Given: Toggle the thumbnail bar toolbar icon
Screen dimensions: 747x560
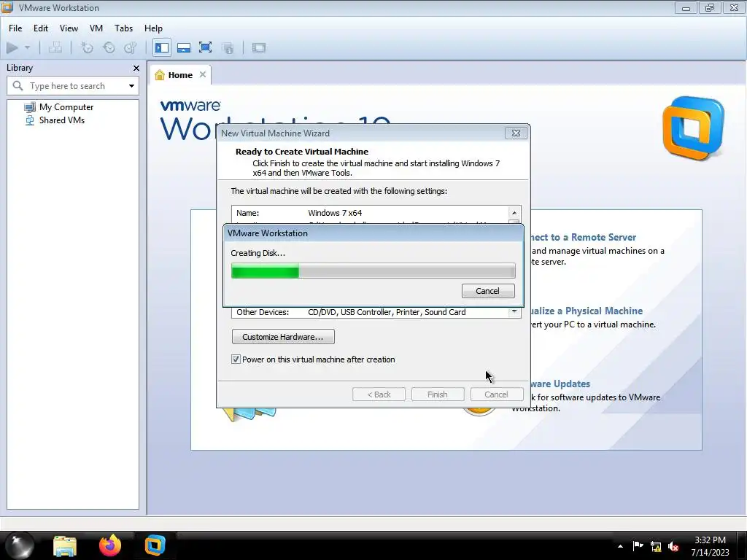Looking at the screenshot, I should click(184, 47).
